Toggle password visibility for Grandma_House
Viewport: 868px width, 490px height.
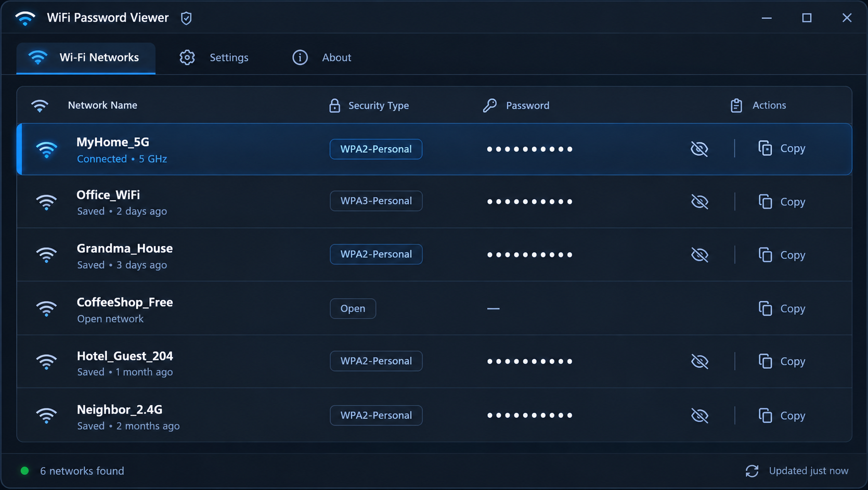(x=699, y=255)
